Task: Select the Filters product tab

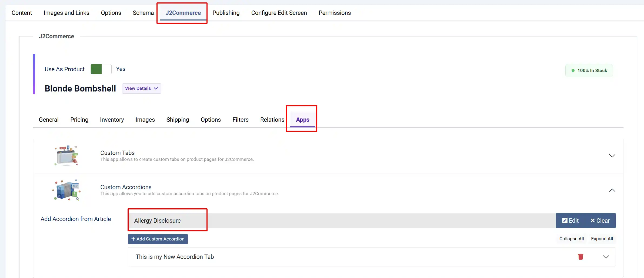Action: coord(241,120)
